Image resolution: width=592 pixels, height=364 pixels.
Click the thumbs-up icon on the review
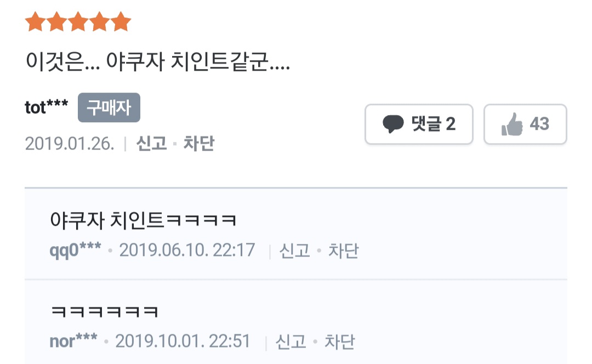pyautogui.click(x=512, y=124)
